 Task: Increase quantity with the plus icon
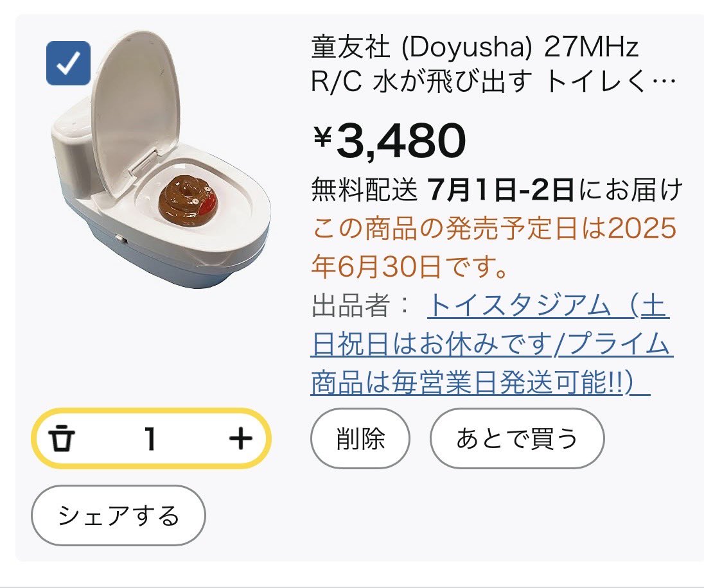click(241, 438)
